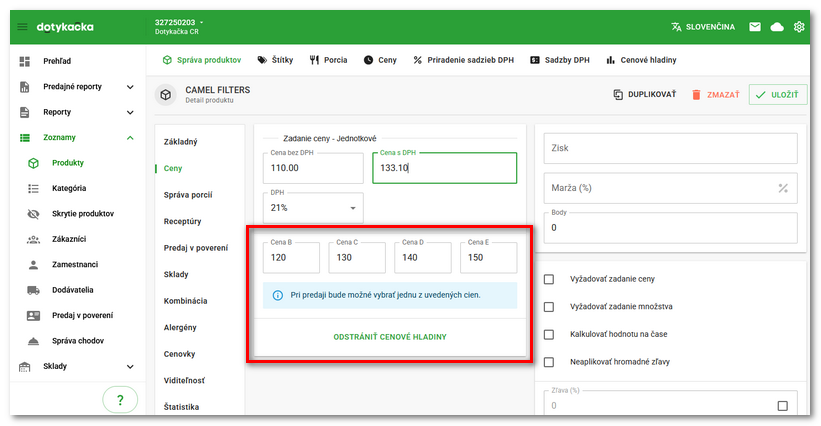The height and width of the screenshot is (426, 821).
Task: Open Štítky tag section
Action: tap(275, 60)
